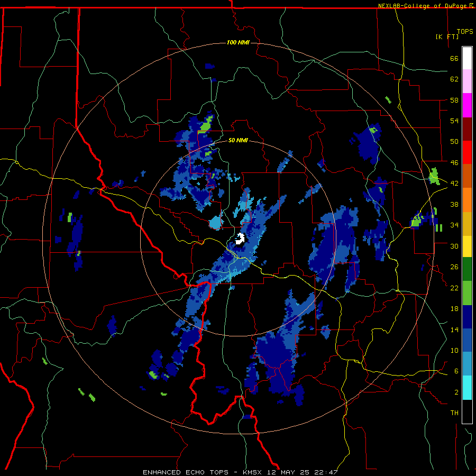This screenshot has height=476, width=476.
Task: Click the black TH swatch at the bottom of the scale
Action: point(467,411)
